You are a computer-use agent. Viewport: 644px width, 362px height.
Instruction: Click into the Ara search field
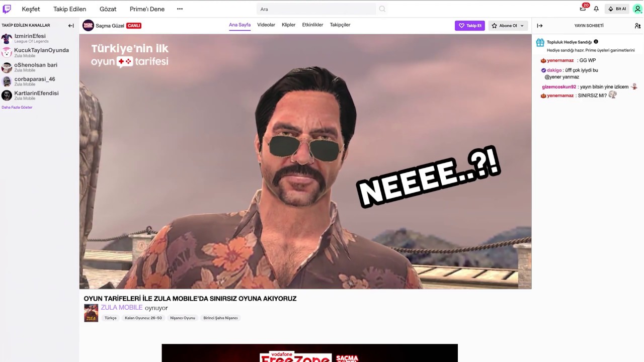316,9
